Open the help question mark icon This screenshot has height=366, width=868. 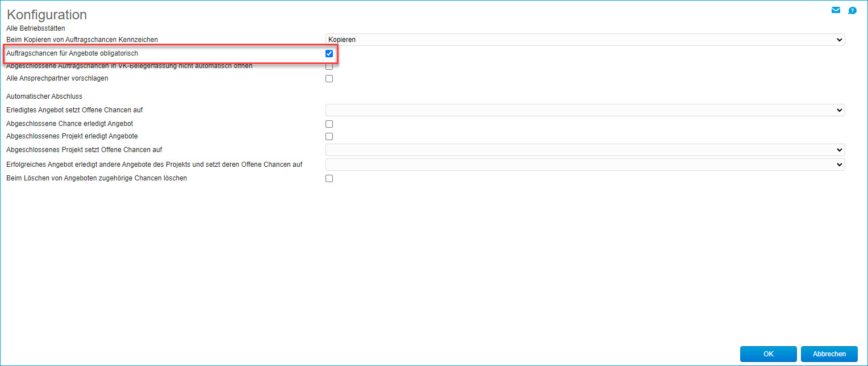[852, 11]
